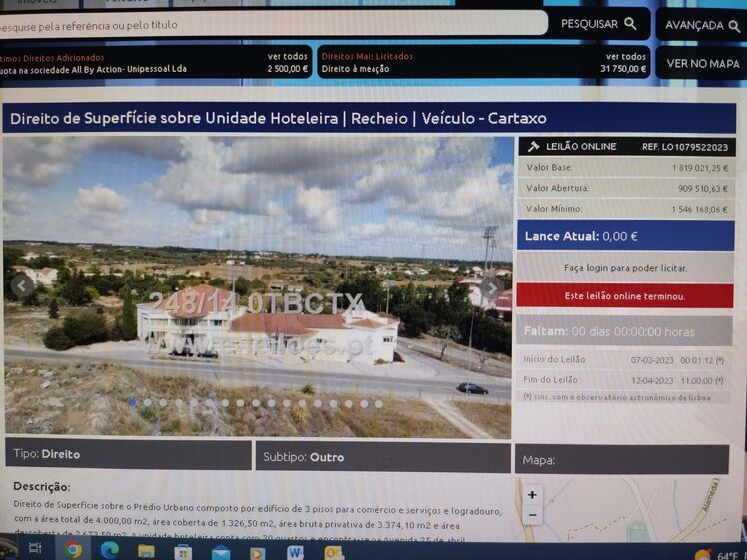
Task: Click the '31 750,00 €' bid amount
Action: [x=623, y=69]
